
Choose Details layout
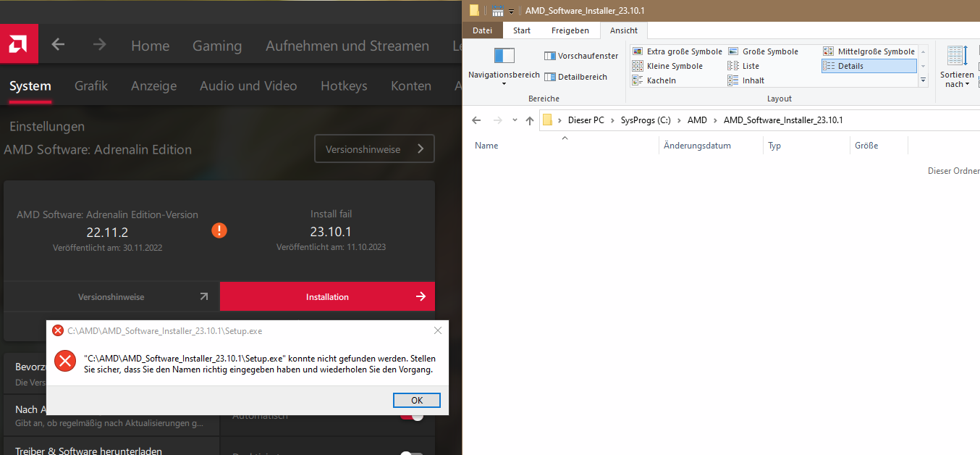pos(869,66)
